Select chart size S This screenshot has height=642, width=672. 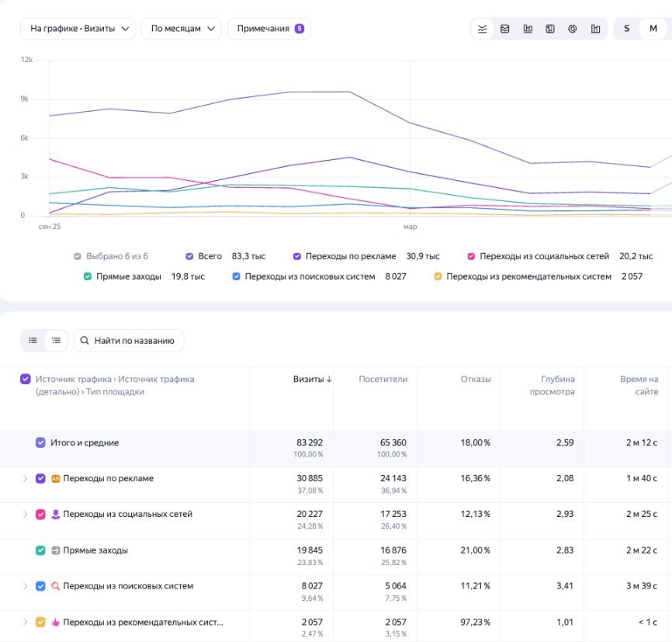(626, 29)
